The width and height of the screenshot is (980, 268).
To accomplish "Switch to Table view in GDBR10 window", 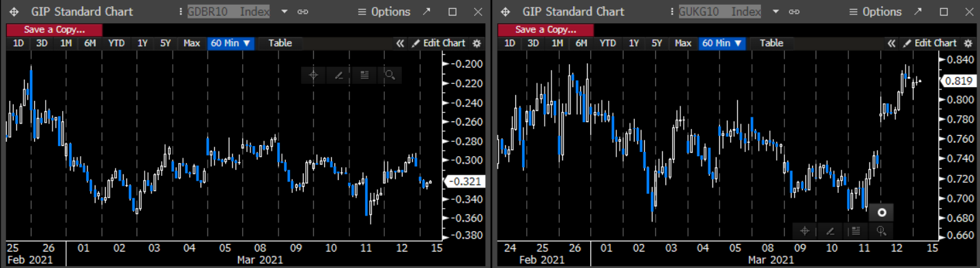I will [280, 43].
